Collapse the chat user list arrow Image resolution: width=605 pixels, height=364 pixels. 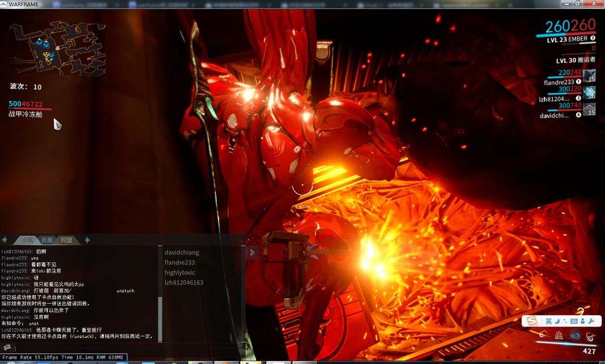pyautogui.click(x=252, y=253)
